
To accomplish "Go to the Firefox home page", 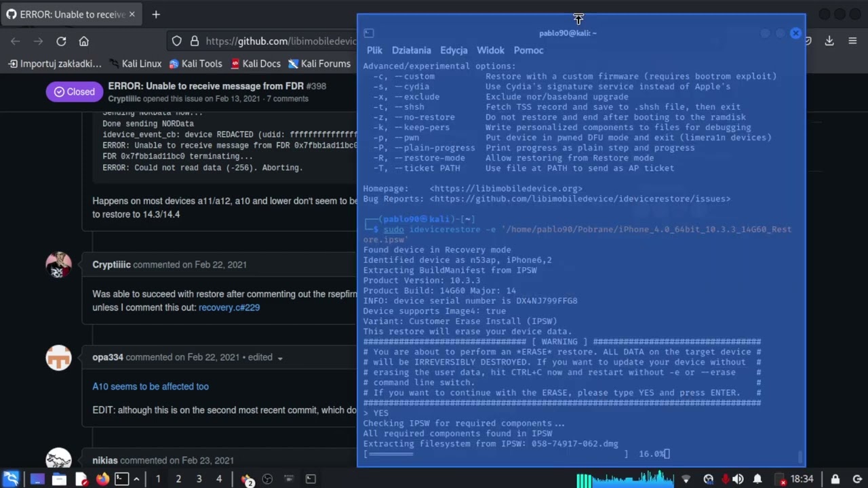I will click(84, 41).
